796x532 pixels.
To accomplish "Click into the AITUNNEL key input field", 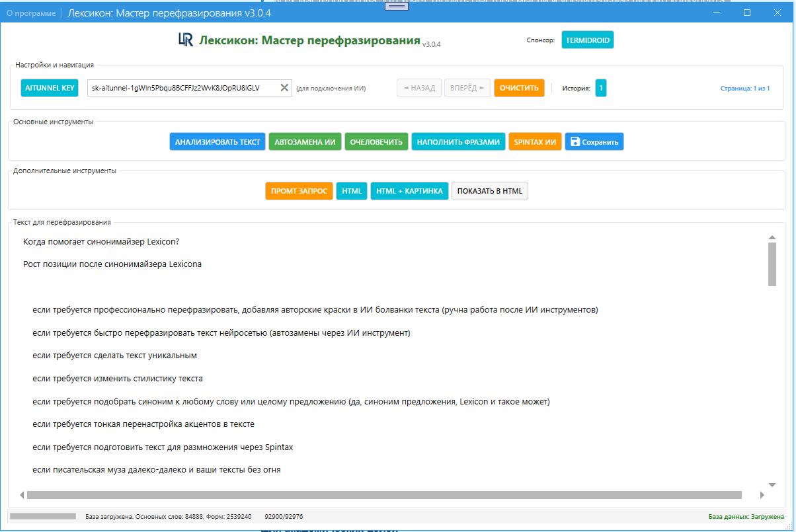I will pos(182,88).
